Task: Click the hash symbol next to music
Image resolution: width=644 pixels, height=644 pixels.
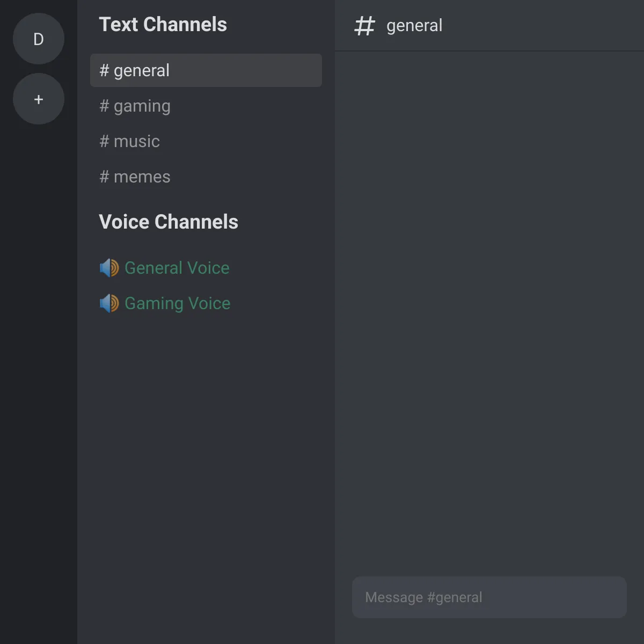Action: point(104,141)
